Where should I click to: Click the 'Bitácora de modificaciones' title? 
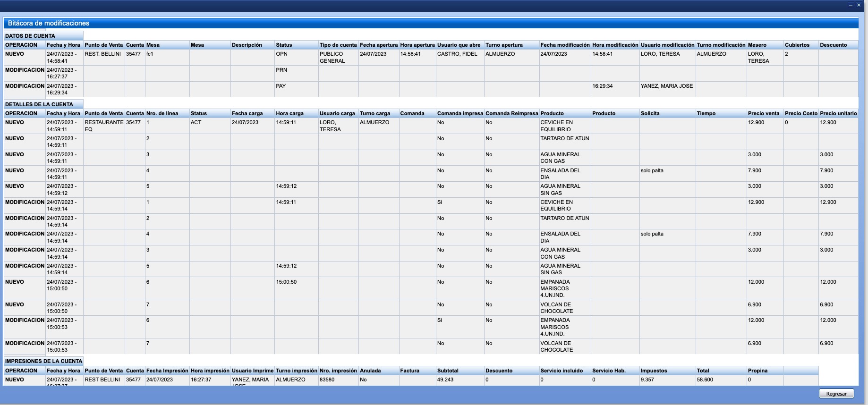click(49, 23)
